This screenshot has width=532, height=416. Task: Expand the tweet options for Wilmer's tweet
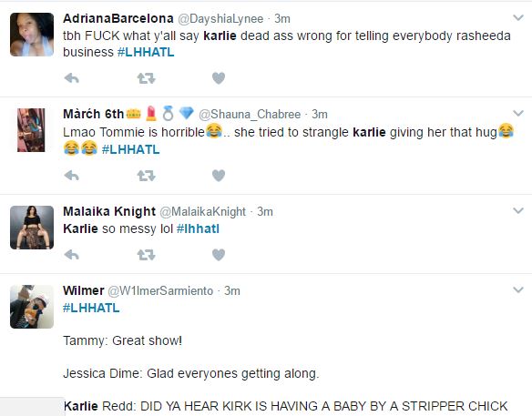[518, 289]
